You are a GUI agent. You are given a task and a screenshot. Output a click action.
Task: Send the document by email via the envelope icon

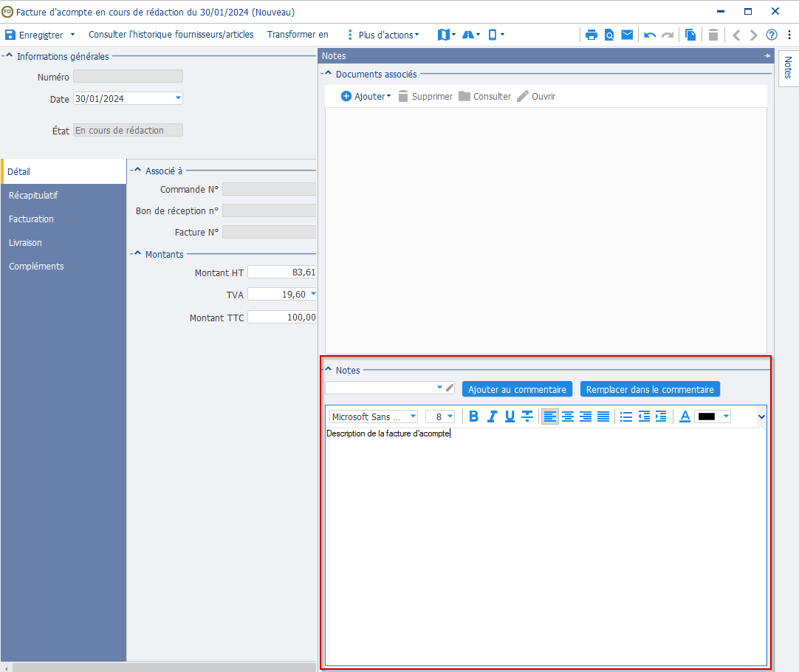(627, 35)
